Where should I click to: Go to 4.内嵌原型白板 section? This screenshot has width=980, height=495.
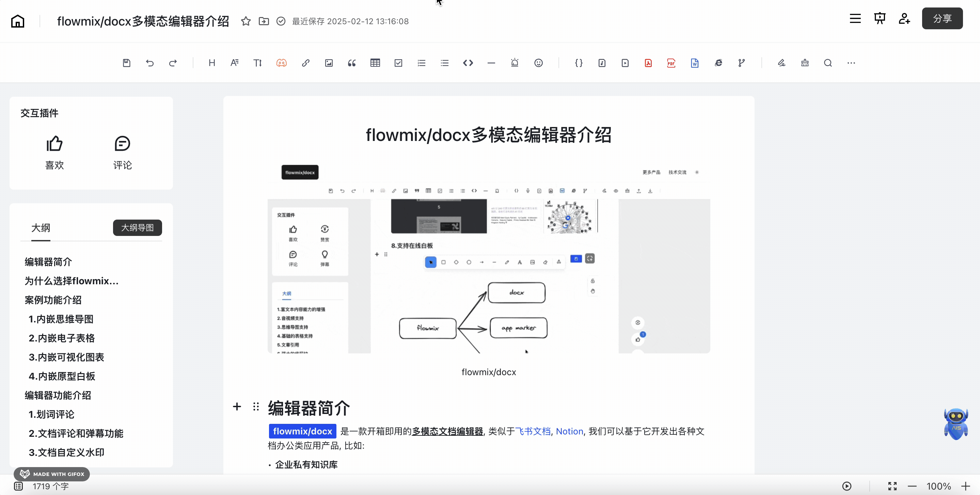click(x=62, y=376)
